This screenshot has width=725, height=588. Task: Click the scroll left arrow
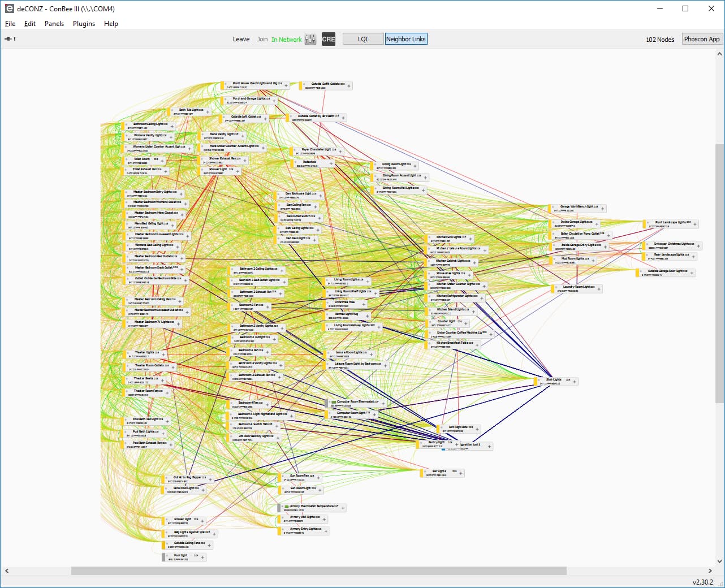(x=7, y=570)
